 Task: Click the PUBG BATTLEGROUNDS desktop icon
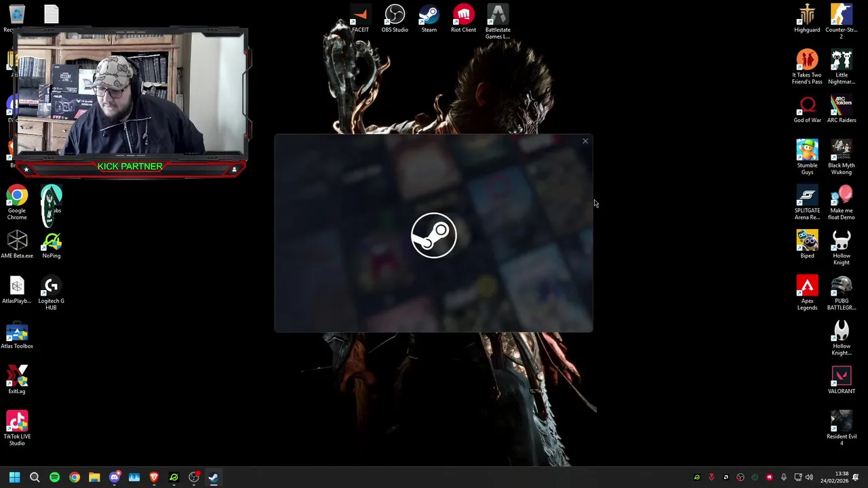(x=842, y=293)
